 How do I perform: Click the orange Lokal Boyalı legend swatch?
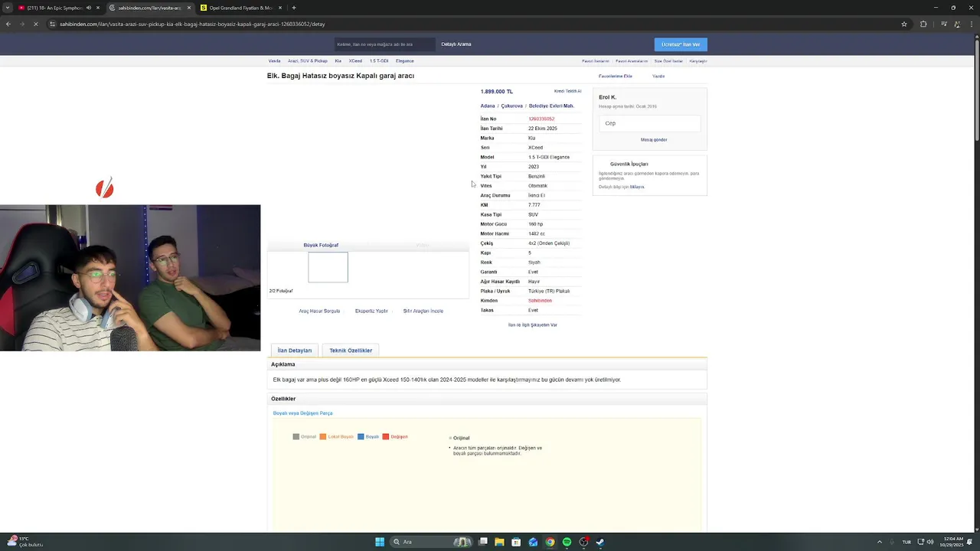pyautogui.click(x=323, y=437)
